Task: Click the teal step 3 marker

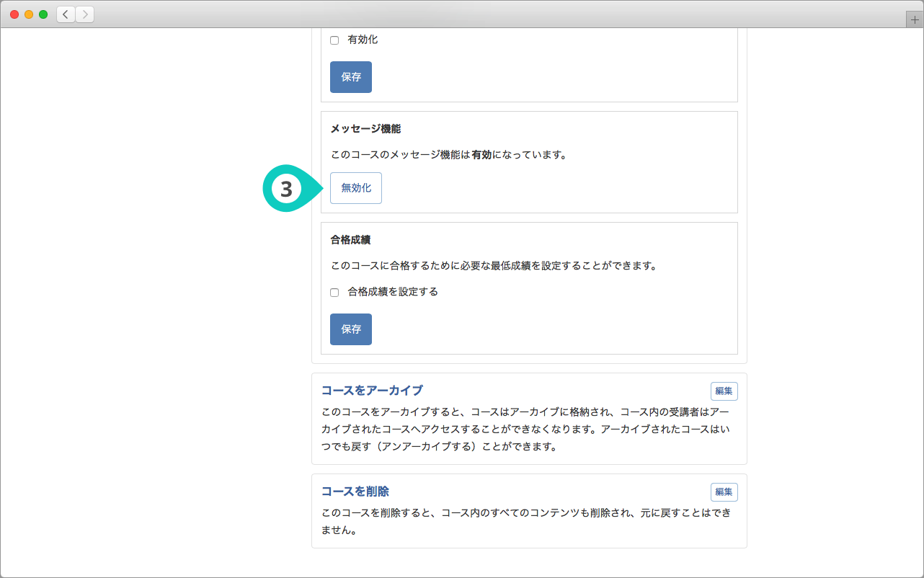Action: (286, 189)
